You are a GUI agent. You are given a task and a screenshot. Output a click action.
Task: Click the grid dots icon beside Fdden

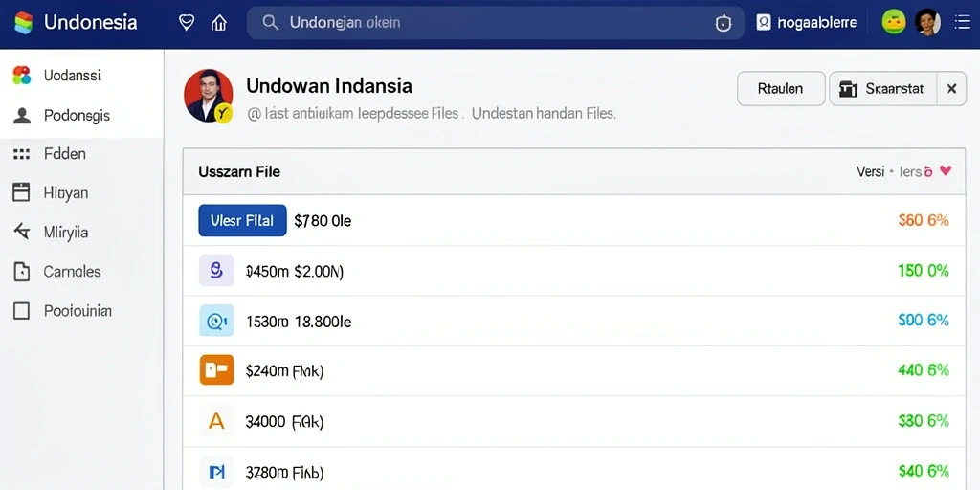pos(21,154)
